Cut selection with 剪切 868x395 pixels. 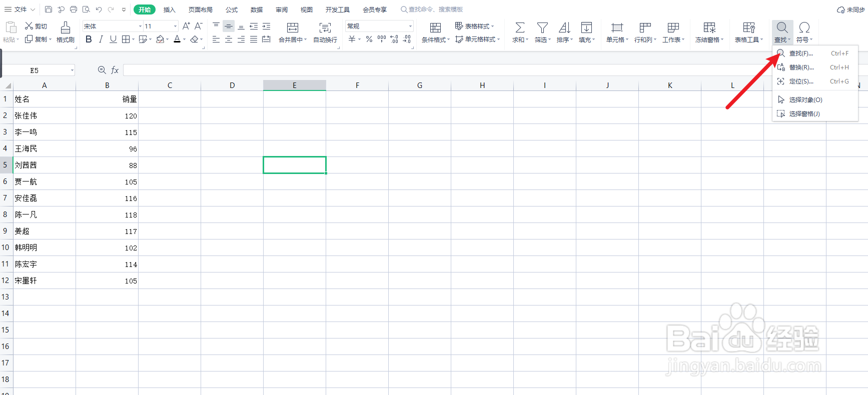click(x=36, y=26)
